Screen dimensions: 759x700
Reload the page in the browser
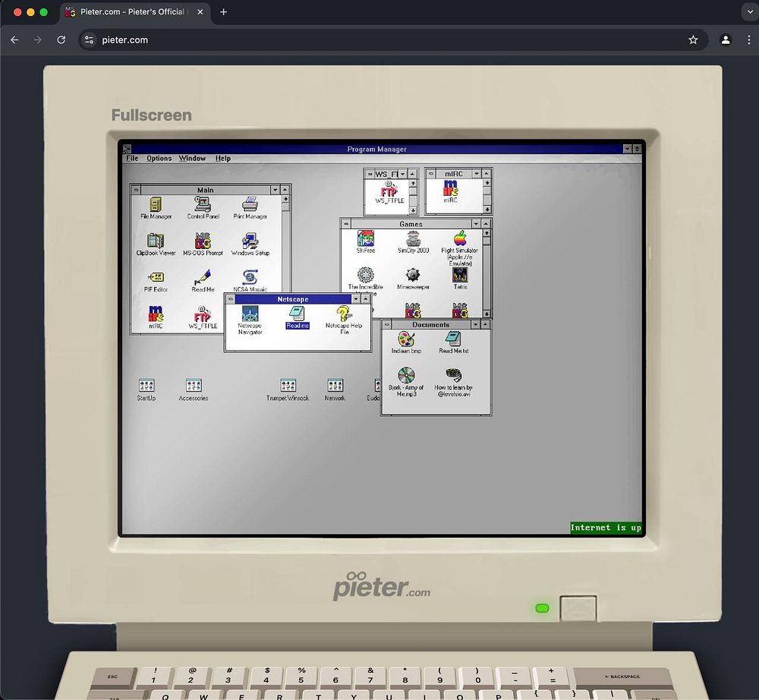tap(61, 39)
